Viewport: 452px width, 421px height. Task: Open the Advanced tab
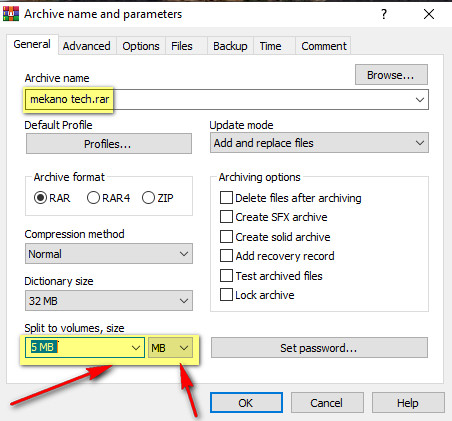click(x=87, y=46)
